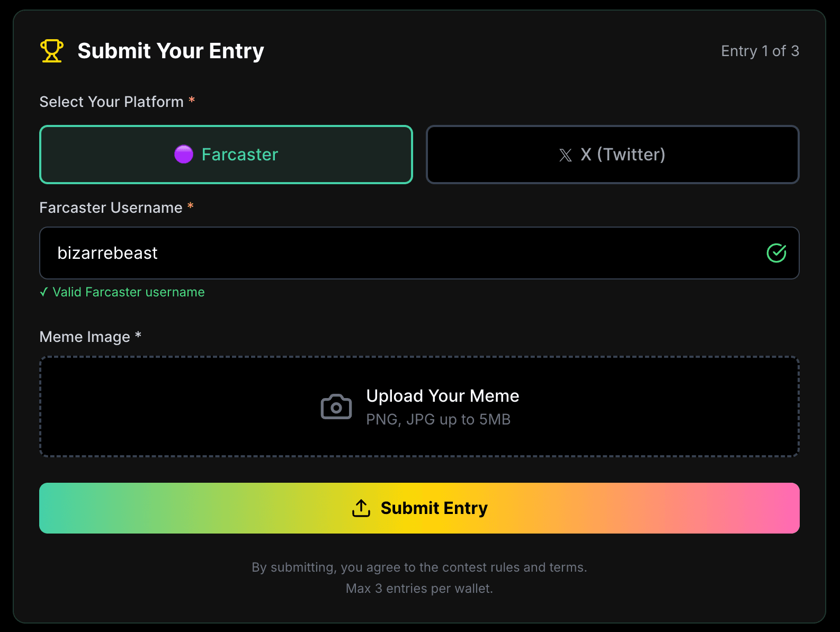Click the Entry 1 of 3 counter

pyautogui.click(x=760, y=51)
